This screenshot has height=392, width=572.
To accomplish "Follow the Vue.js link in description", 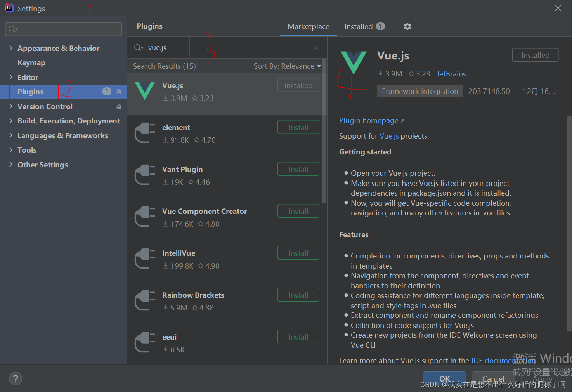I will pos(389,136).
